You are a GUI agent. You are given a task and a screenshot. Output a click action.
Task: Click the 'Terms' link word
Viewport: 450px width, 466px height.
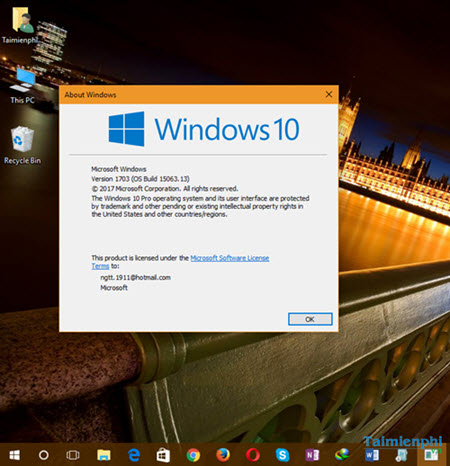pos(100,266)
